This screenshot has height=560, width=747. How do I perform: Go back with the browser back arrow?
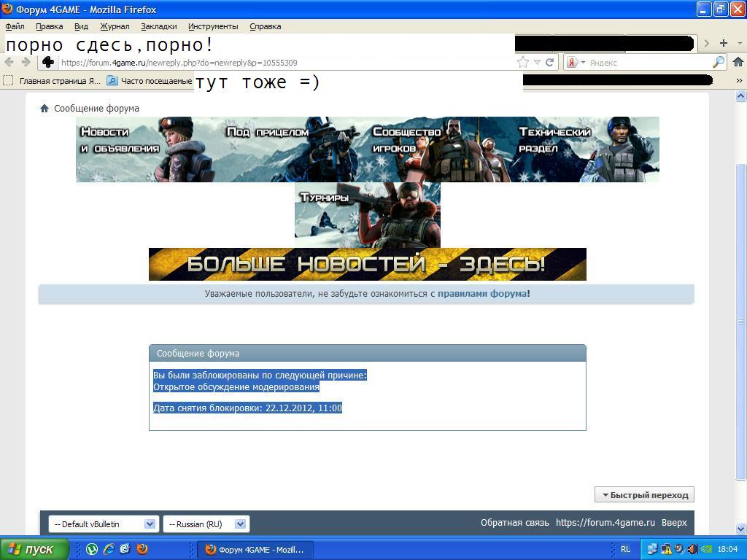9,63
